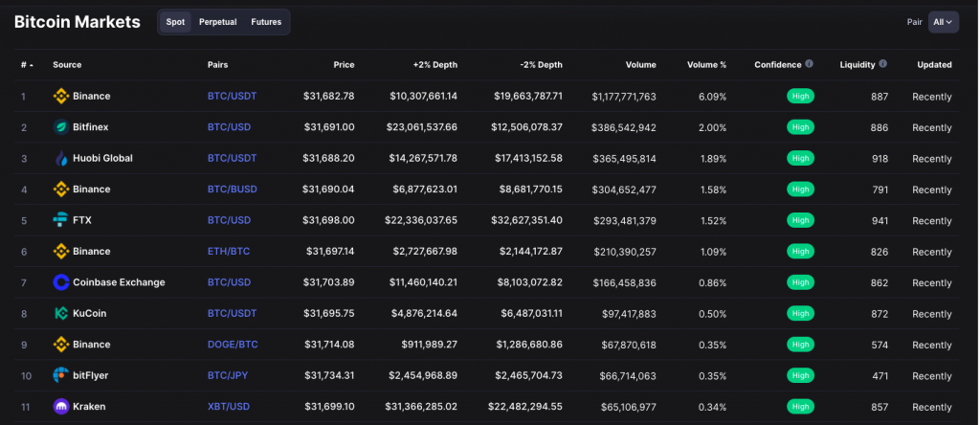Open BTC/USD pair link for FTX

230,220
